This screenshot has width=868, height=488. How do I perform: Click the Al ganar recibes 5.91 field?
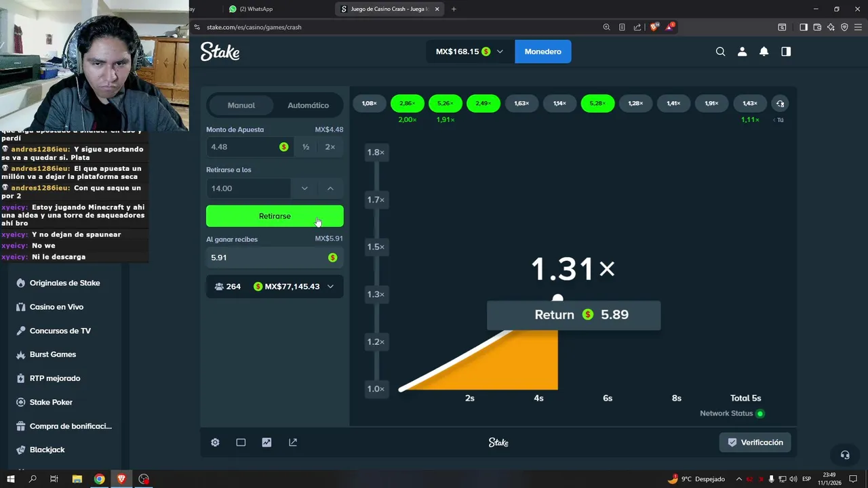(275, 258)
